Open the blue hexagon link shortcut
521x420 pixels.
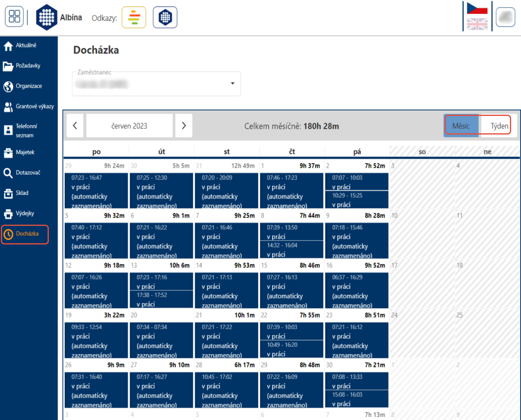click(165, 17)
